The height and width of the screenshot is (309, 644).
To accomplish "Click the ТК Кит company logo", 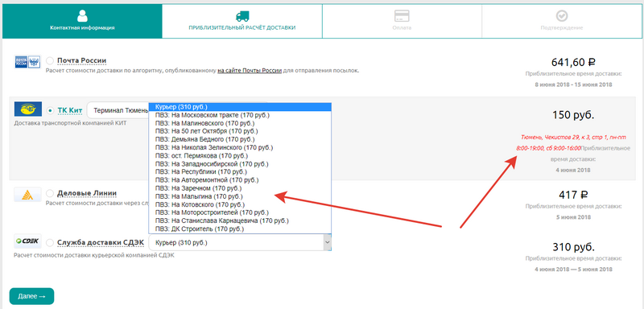I will [x=27, y=109].
